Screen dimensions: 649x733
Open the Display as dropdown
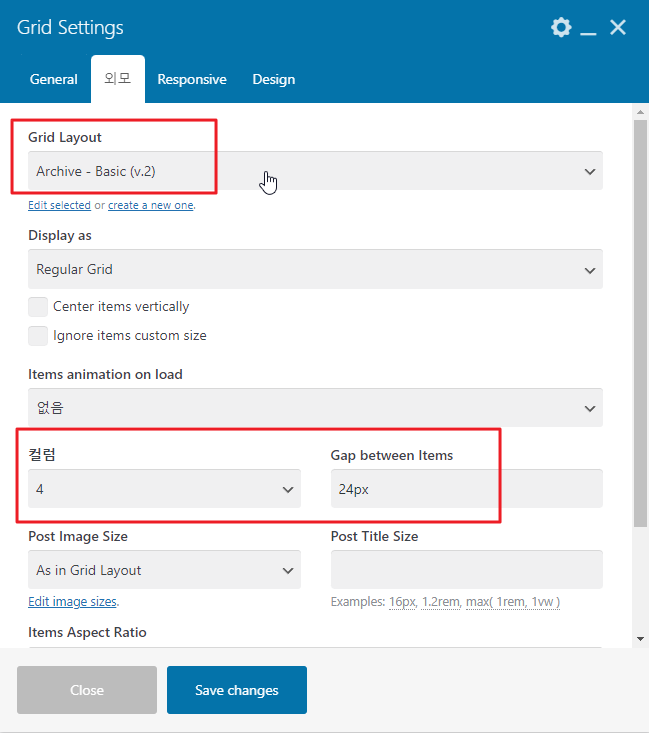coord(315,269)
